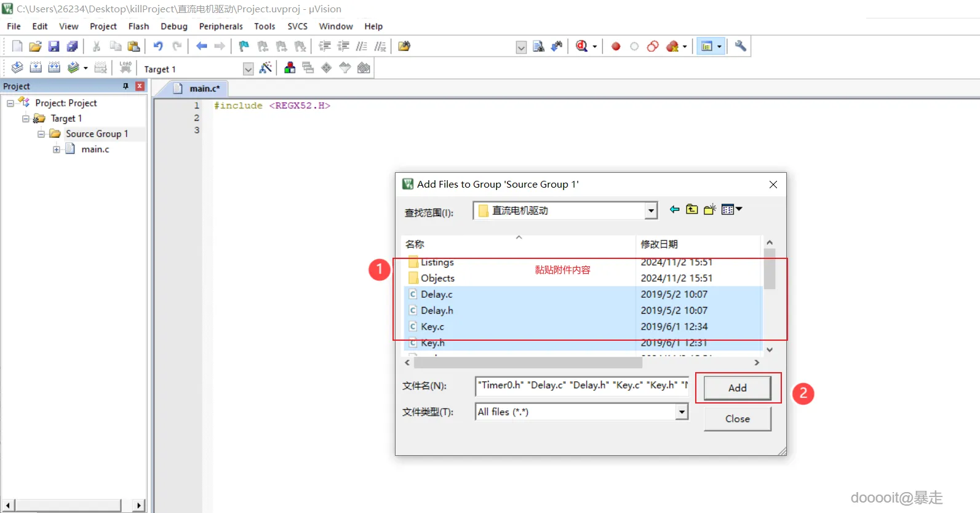
Task: Open the window layout dropdown button
Action: point(711,46)
